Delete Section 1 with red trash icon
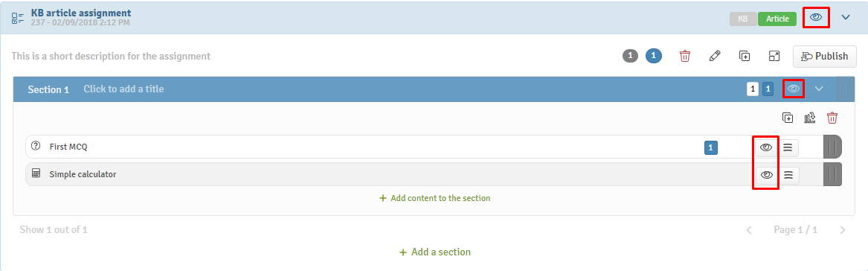 832,118
